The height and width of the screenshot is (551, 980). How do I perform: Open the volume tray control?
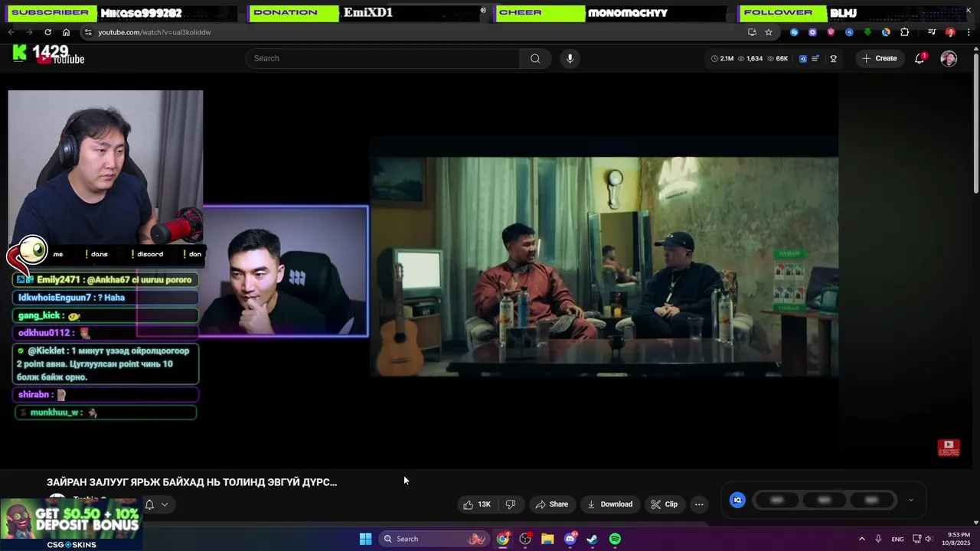click(927, 539)
